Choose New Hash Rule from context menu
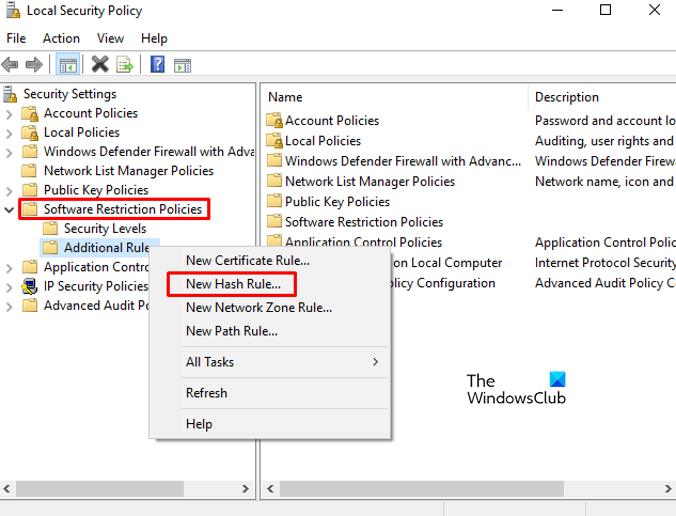The width and height of the screenshot is (676, 516). pyautogui.click(x=233, y=284)
